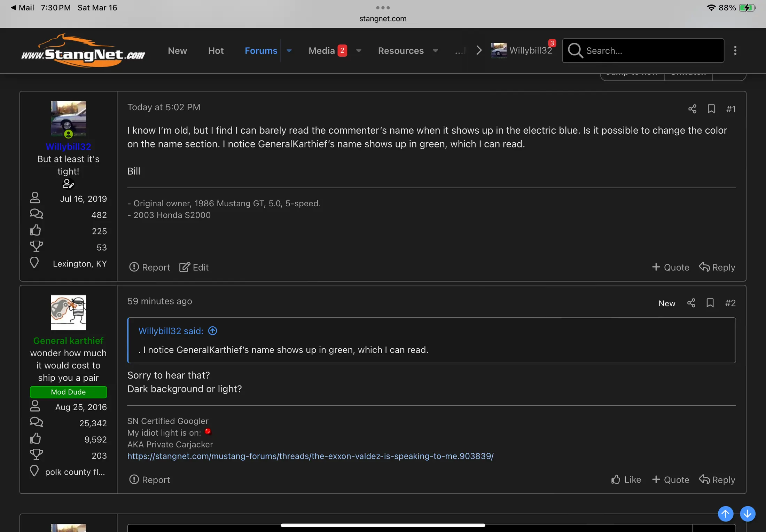Click Willybill32 profile edit icon under title
The image size is (766, 532).
(x=68, y=184)
